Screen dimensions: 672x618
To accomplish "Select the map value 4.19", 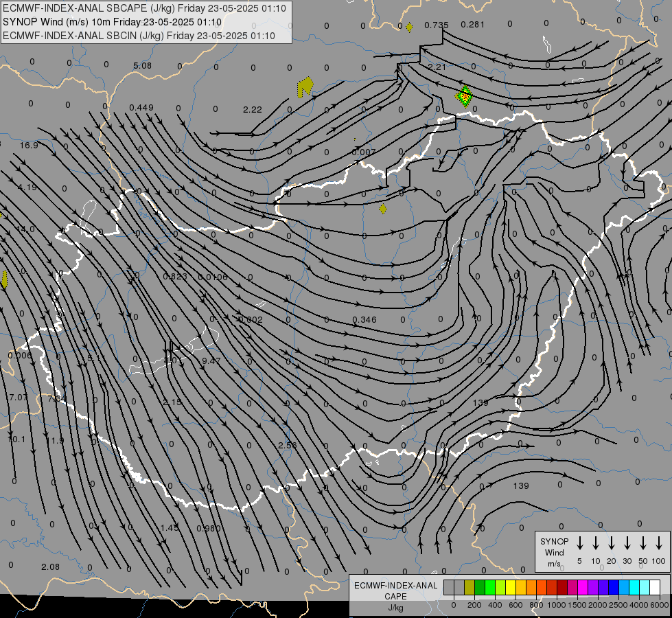I will pyautogui.click(x=27, y=187).
